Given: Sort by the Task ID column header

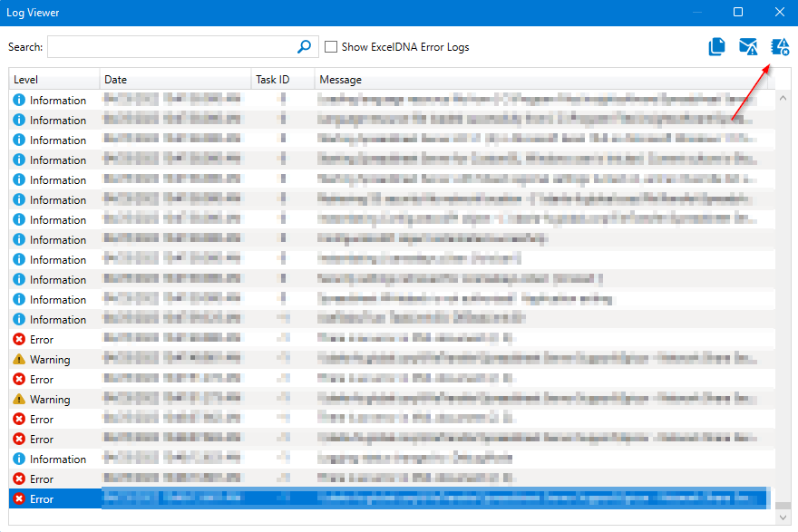Looking at the screenshot, I should 282,80.
